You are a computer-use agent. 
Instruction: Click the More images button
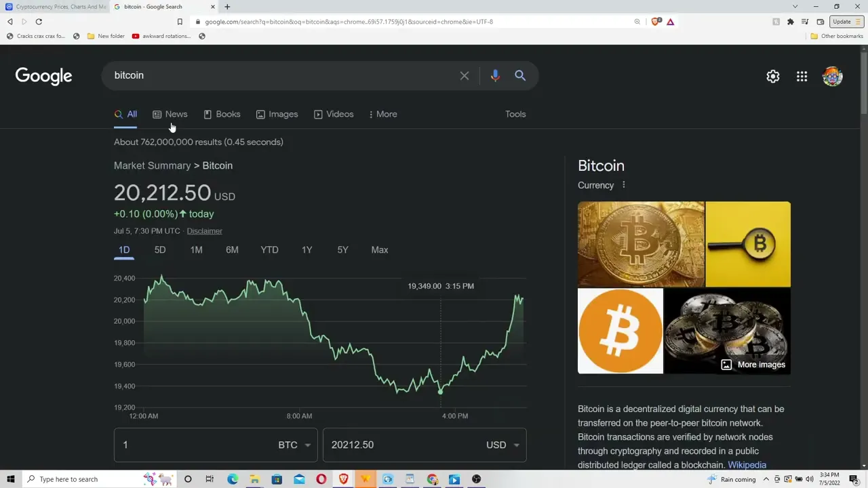click(x=753, y=365)
